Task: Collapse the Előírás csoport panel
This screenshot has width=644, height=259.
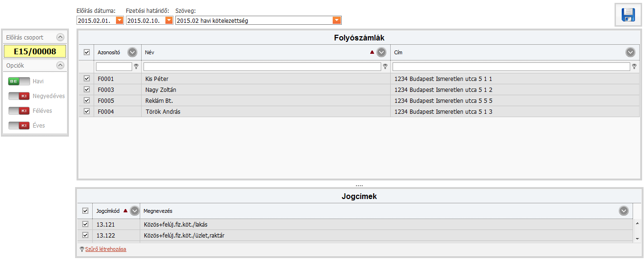Action: [60, 37]
